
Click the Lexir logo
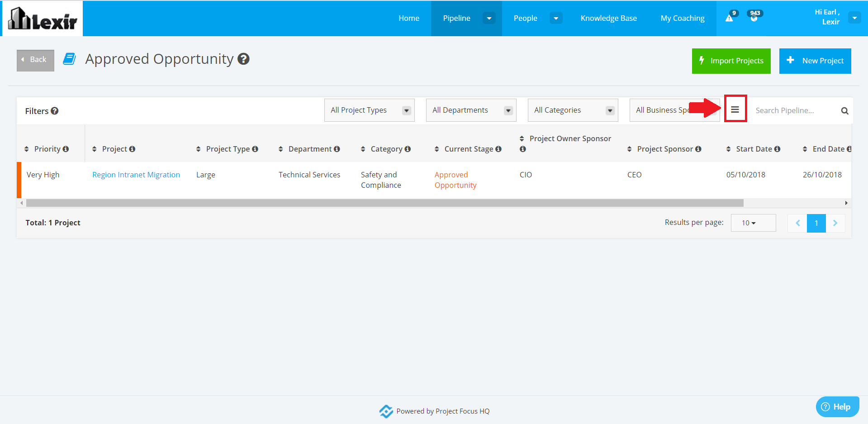[x=43, y=19]
